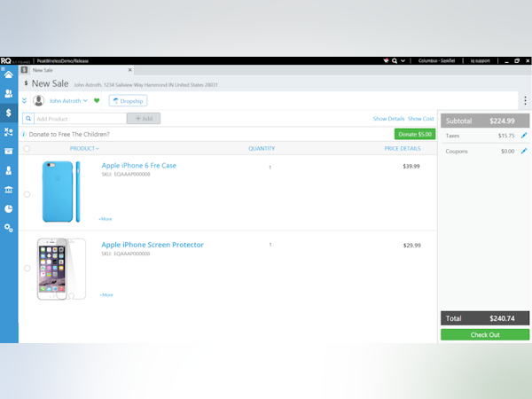Screen dimensions: 532x399
Task: Click the Total $240.74 bar
Action: 485,318
